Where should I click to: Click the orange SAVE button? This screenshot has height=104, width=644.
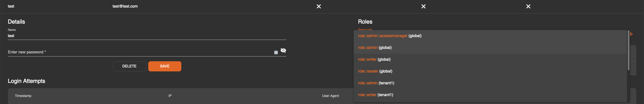tap(165, 66)
